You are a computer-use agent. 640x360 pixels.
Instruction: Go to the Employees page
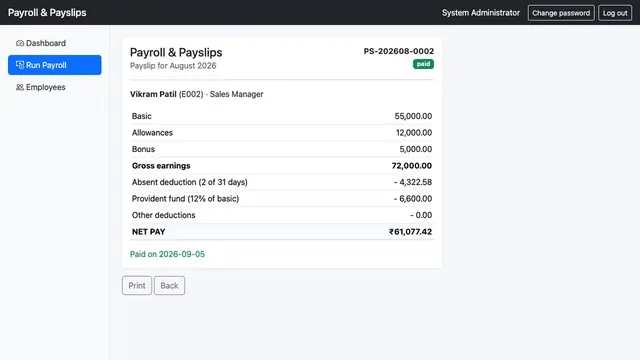coord(55,87)
